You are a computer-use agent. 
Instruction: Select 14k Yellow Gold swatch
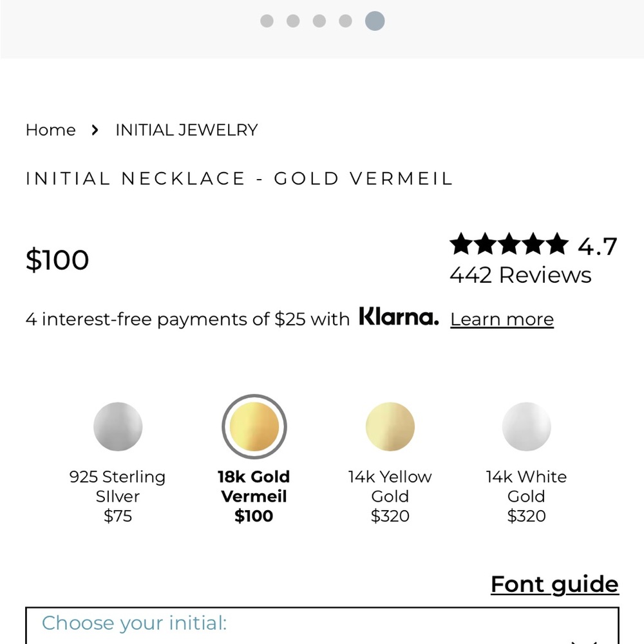[390, 427]
